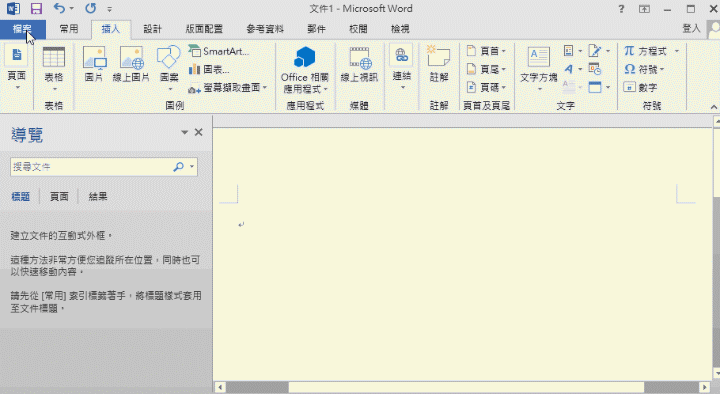Insert 線上圖片 online pictures

point(131,64)
